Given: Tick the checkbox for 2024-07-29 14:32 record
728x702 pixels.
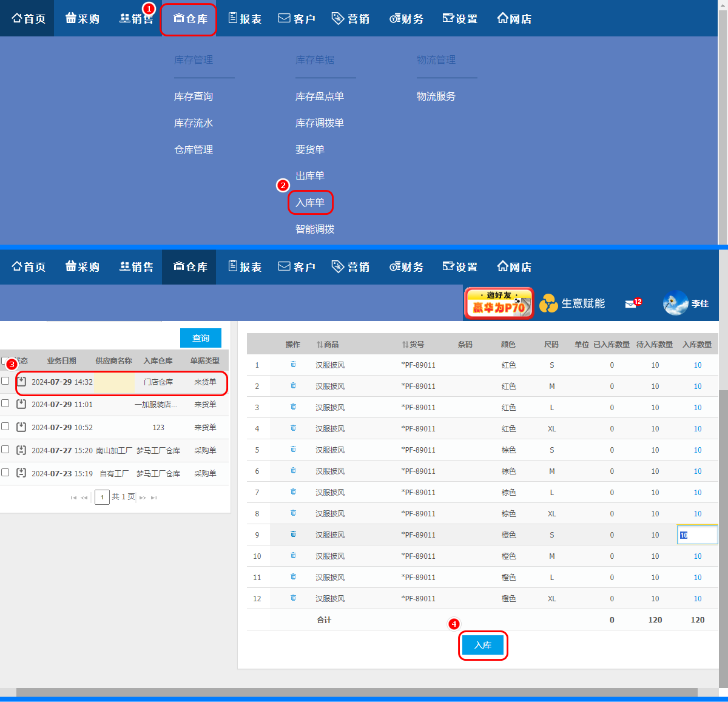Looking at the screenshot, I should (x=5, y=381).
